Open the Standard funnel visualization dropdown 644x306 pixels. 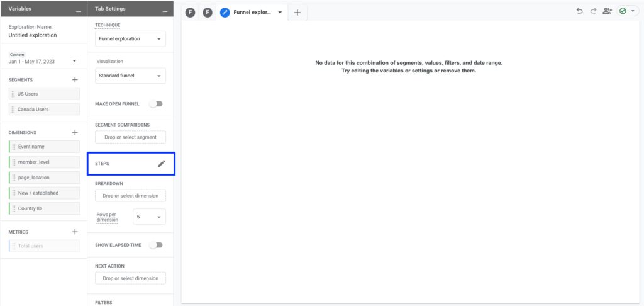[130, 76]
